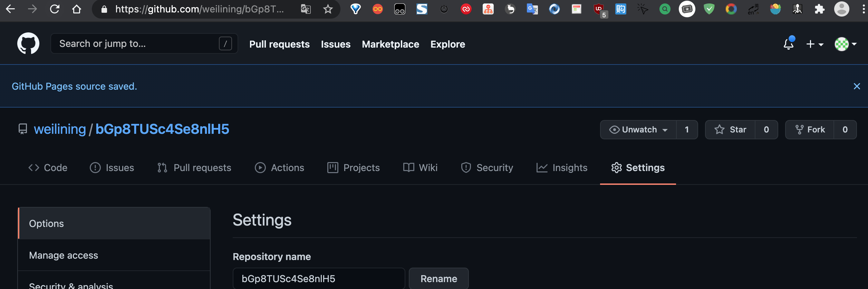Focus the Search or jump to field
The width and height of the screenshot is (868, 289).
point(144,43)
